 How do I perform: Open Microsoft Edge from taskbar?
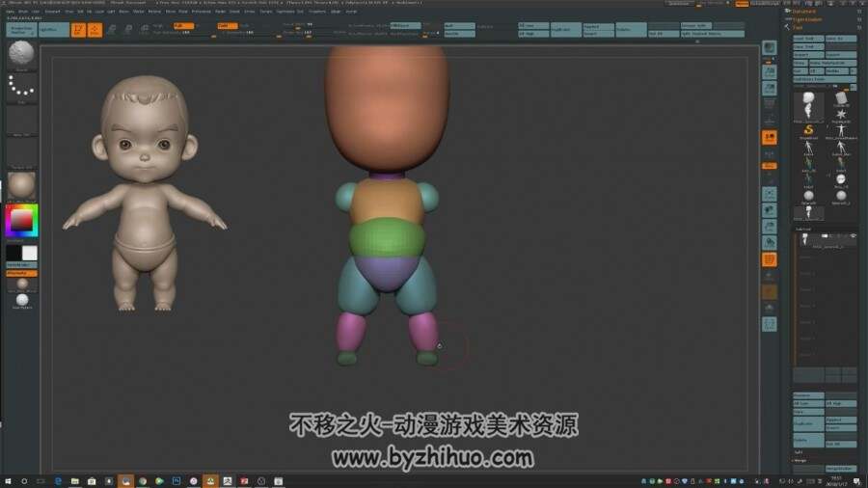coord(58,481)
